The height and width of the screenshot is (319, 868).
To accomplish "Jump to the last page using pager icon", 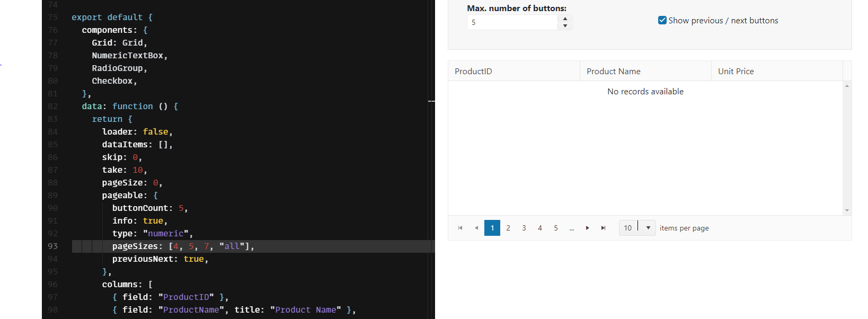I will (603, 228).
